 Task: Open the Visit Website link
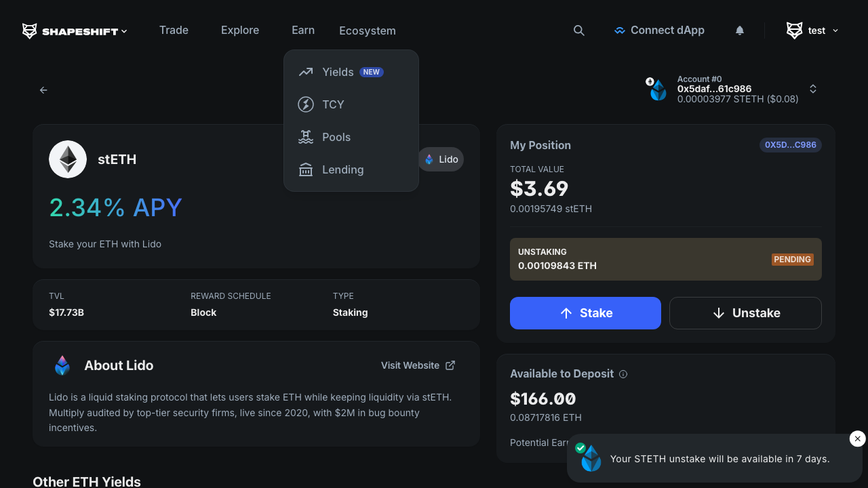click(418, 365)
